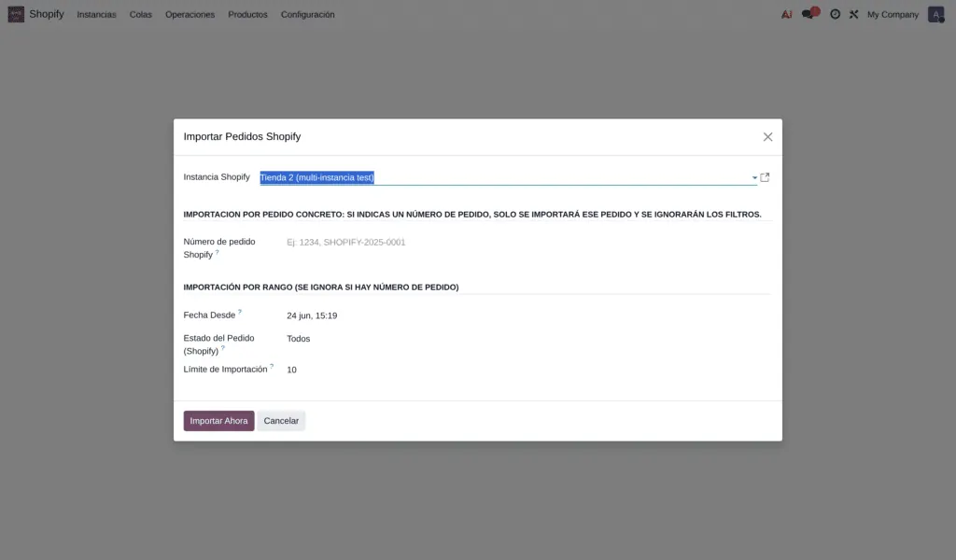Open the chat messages icon with notification badge
The image size is (956, 560).
809,13
